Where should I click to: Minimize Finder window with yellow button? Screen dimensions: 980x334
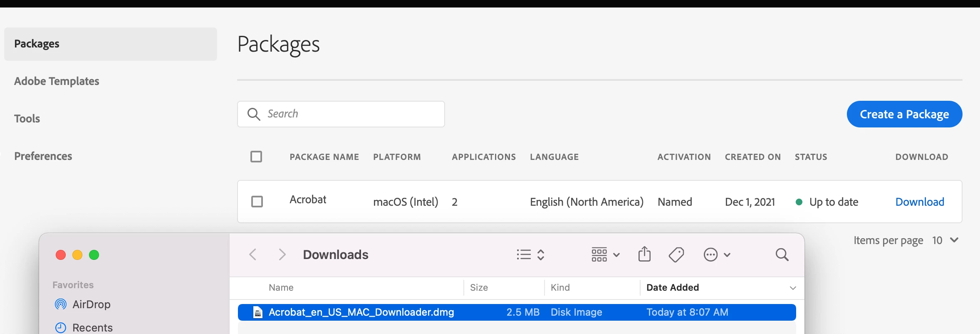pyautogui.click(x=77, y=255)
